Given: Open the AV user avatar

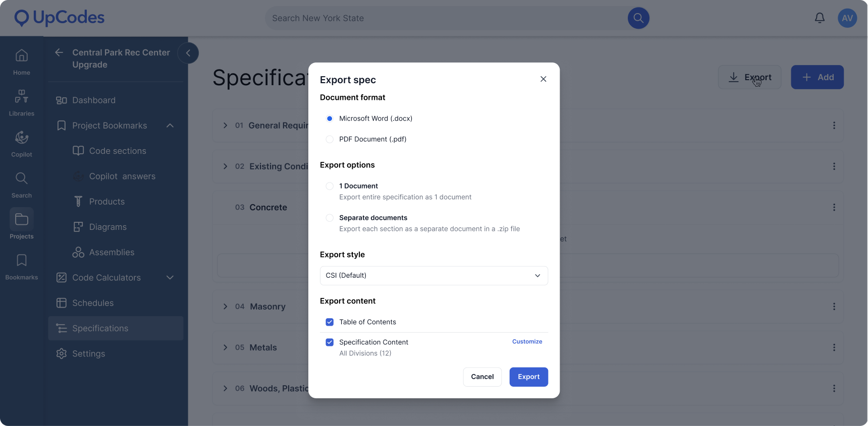Looking at the screenshot, I should click(x=847, y=18).
